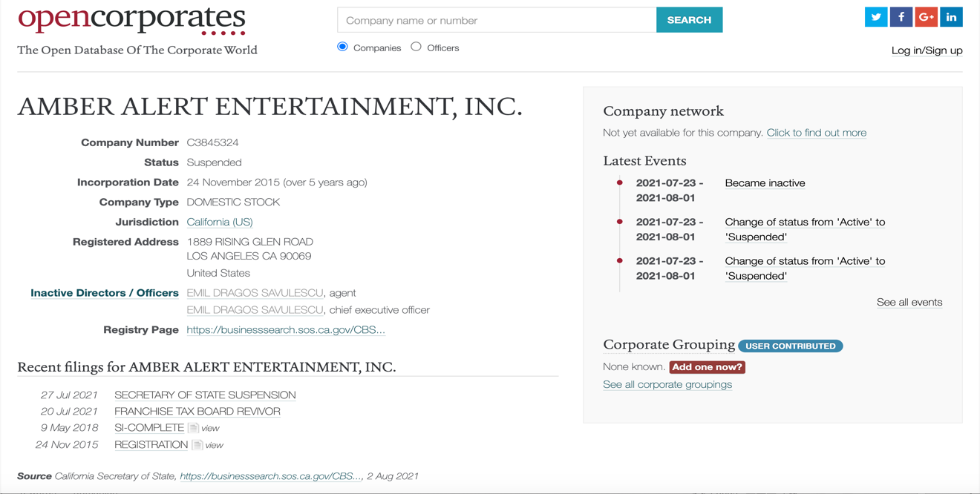The height and width of the screenshot is (494, 980).
Task: Focus the company name or number search field
Action: pos(497,20)
